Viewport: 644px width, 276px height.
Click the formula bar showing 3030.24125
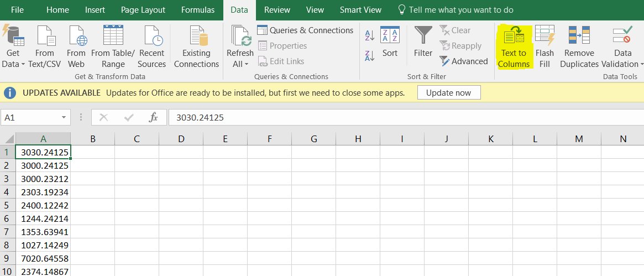click(406, 118)
